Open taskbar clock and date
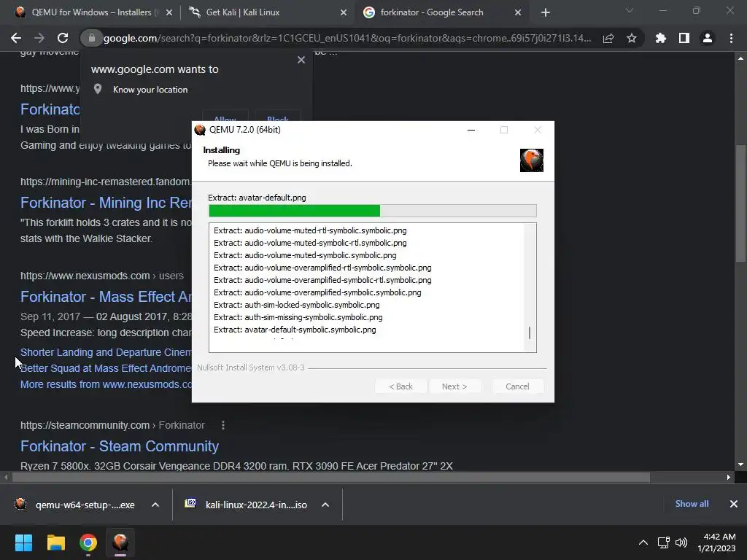 (717, 542)
